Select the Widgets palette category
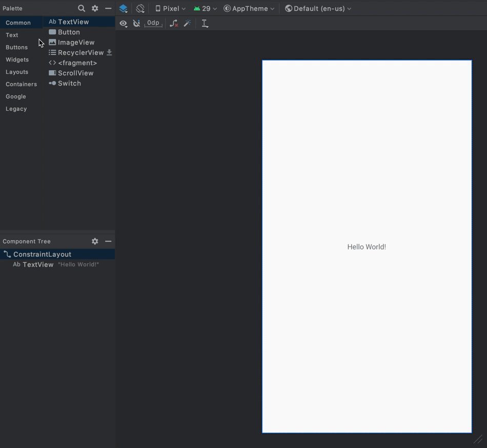The image size is (487, 448). (x=21, y=59)
